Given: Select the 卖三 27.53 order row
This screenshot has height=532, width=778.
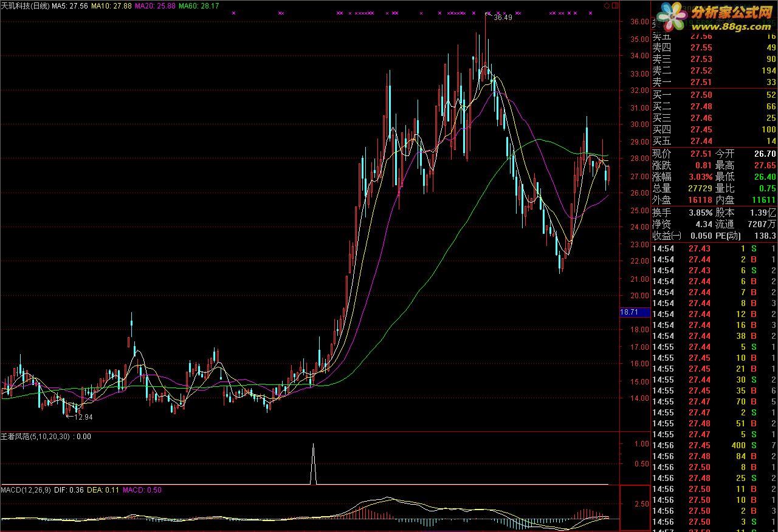Looking at the screenshot, I should 714,59.
